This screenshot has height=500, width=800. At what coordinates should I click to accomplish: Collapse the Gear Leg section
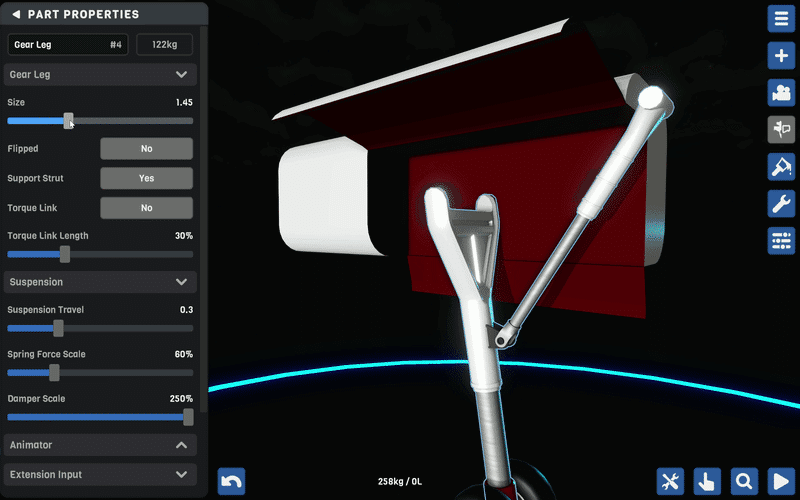pos(100,74)
